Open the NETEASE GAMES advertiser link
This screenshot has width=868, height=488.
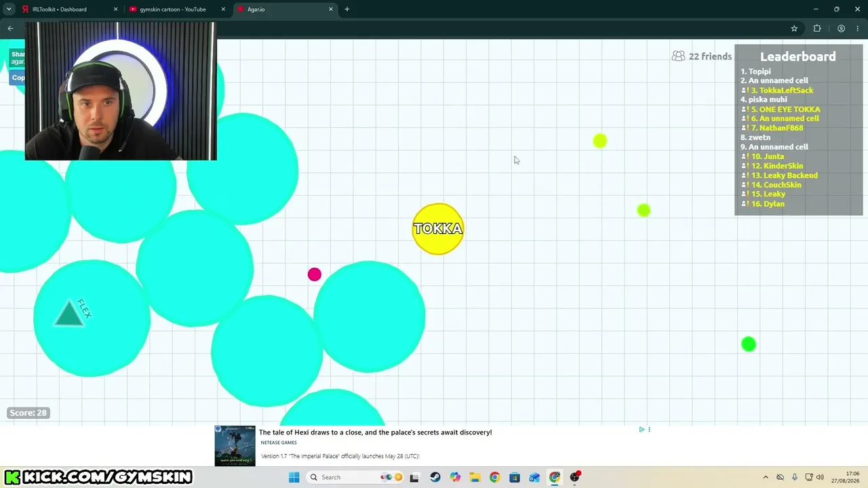[x=279, y=443]
